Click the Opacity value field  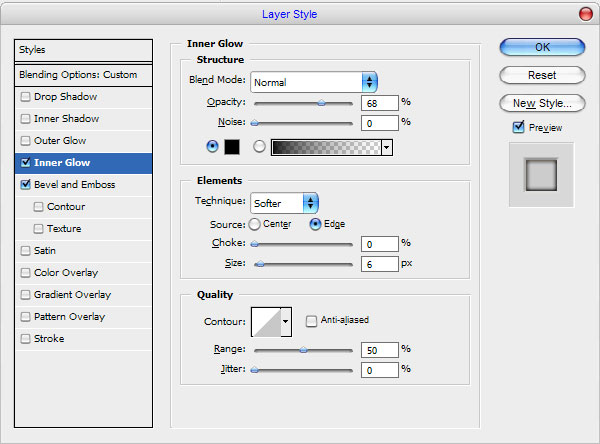click(380, 103)
